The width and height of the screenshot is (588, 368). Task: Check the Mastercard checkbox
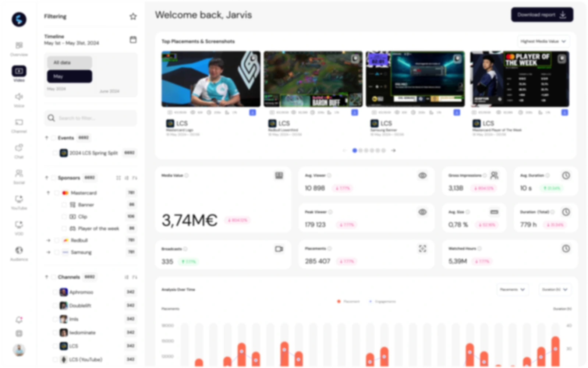pos(57,193)
